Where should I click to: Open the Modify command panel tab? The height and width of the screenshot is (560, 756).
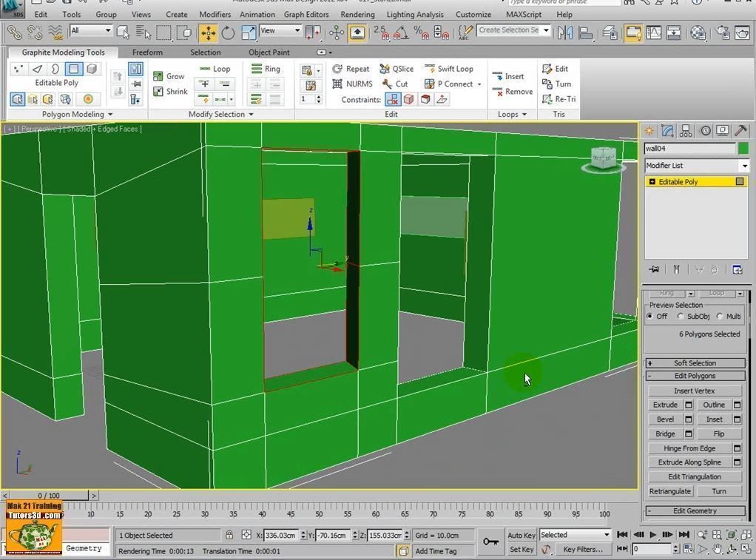coord(667,131)
